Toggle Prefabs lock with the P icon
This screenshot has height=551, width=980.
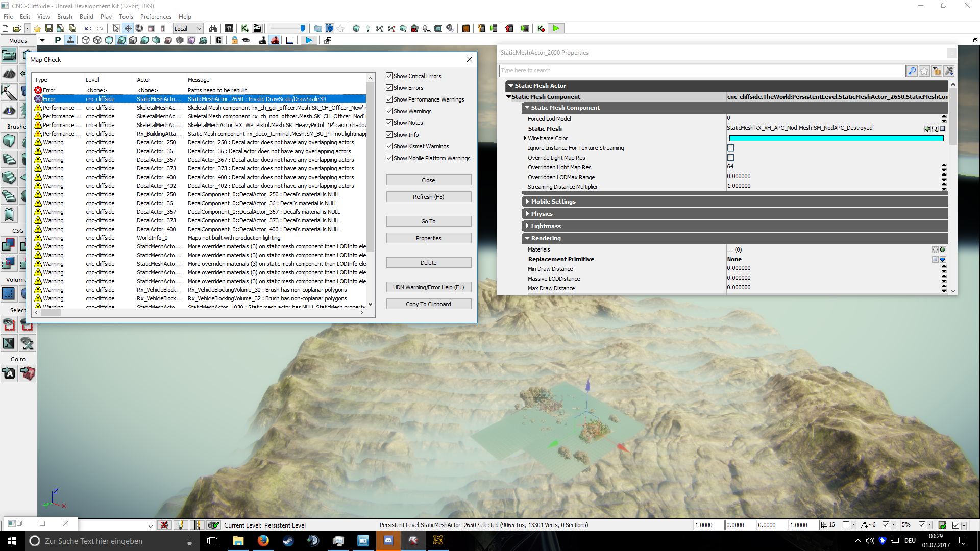tap(58, 40)
